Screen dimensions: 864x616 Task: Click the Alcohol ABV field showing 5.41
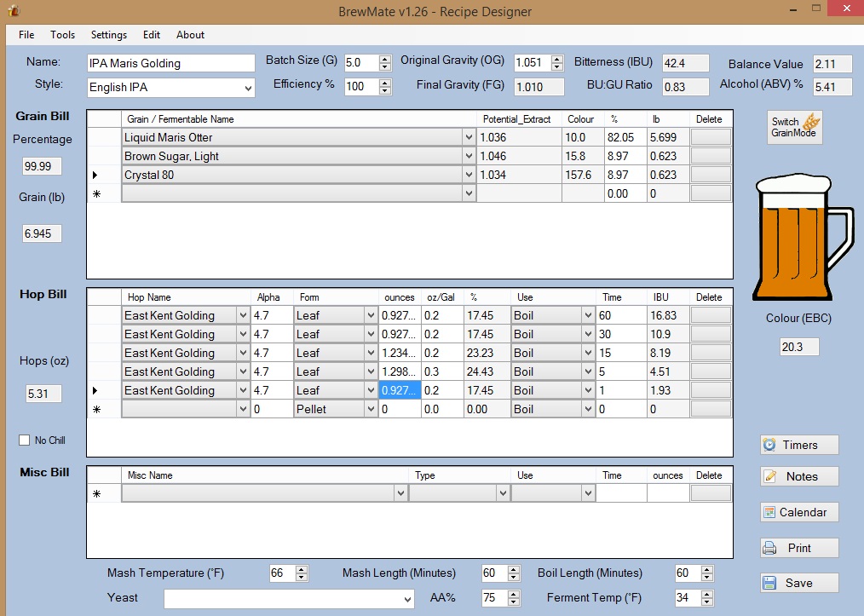pyautogui.click(x=832, y=87)
